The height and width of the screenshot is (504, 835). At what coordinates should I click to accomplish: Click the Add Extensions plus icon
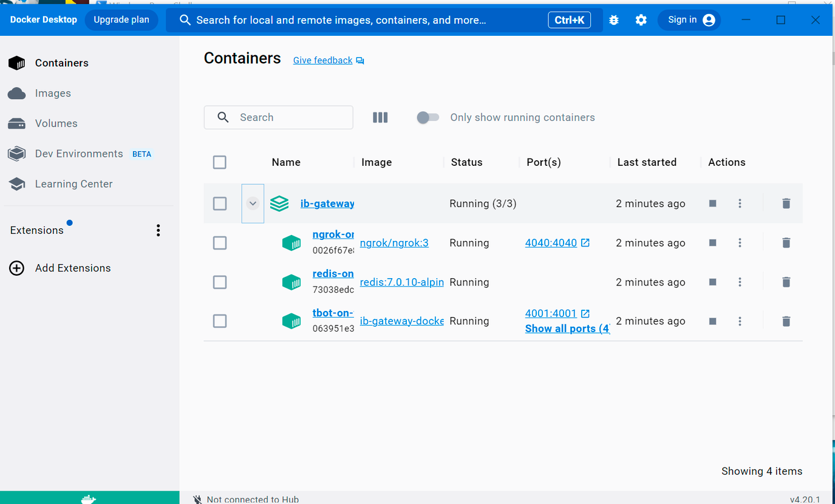tap(17, 268)
